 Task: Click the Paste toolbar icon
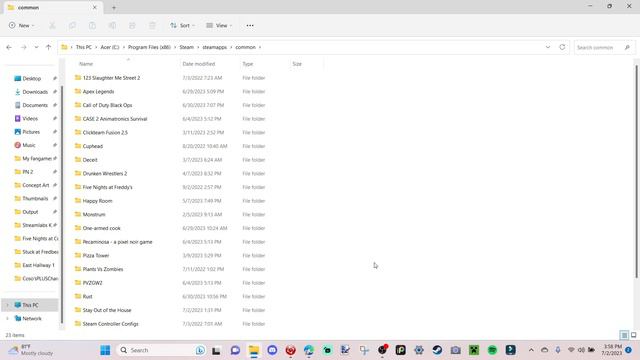pos(92,26)
